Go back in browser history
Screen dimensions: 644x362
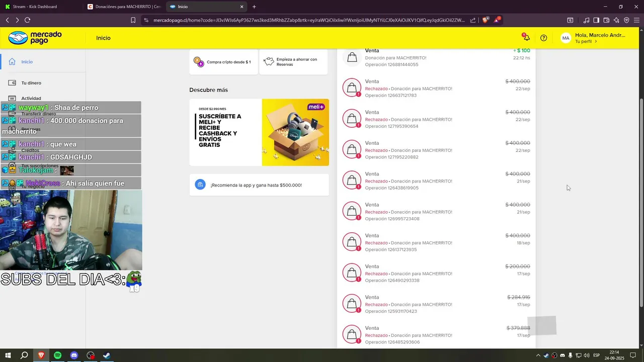pos(8,20)
